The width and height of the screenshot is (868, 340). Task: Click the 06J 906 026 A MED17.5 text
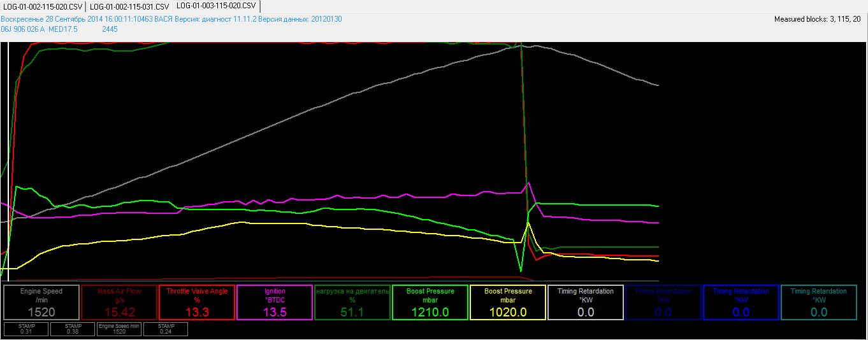pyautogui.click(x=40, y=29)
